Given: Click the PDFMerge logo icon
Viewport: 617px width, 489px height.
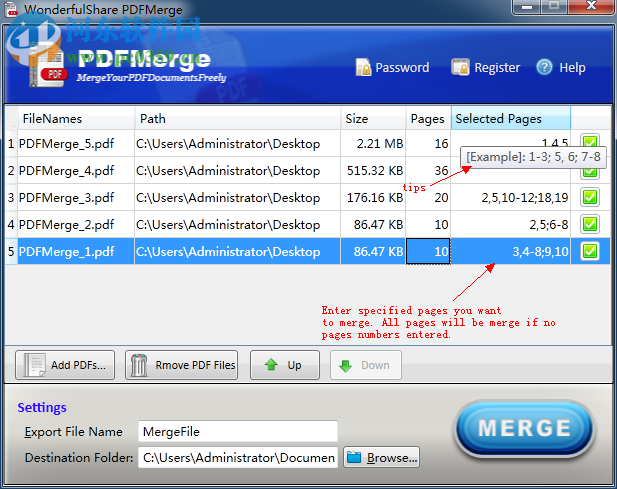Looking at the screenshot, I should coord(47,67).
